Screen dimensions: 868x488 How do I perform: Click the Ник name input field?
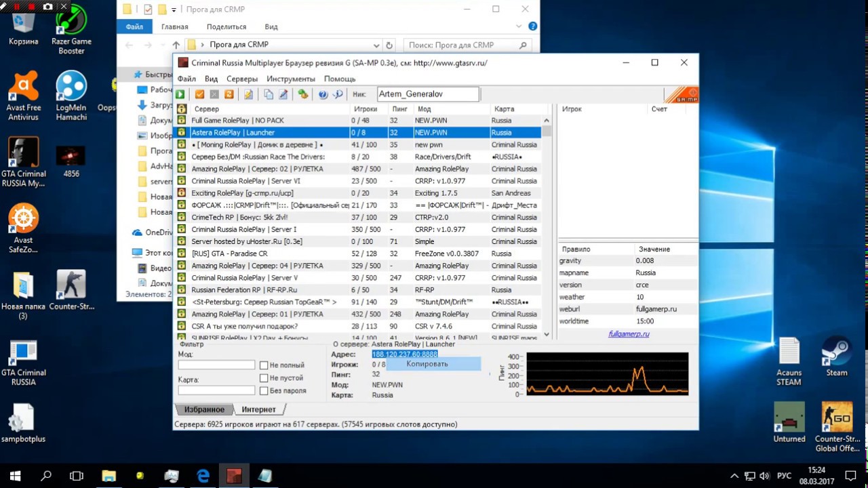(x=428, y=94)
